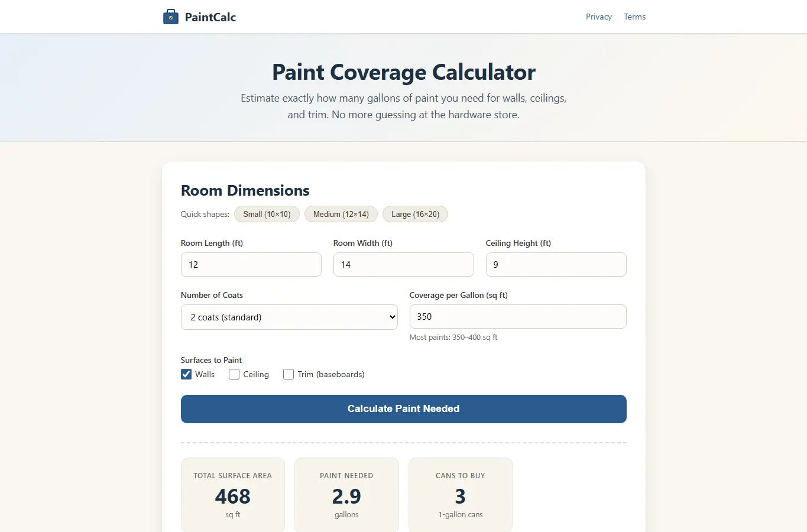Click the 'Surfaces to Paint' label
This screenshot has height=532, width=807.
(x=211, y=360)
